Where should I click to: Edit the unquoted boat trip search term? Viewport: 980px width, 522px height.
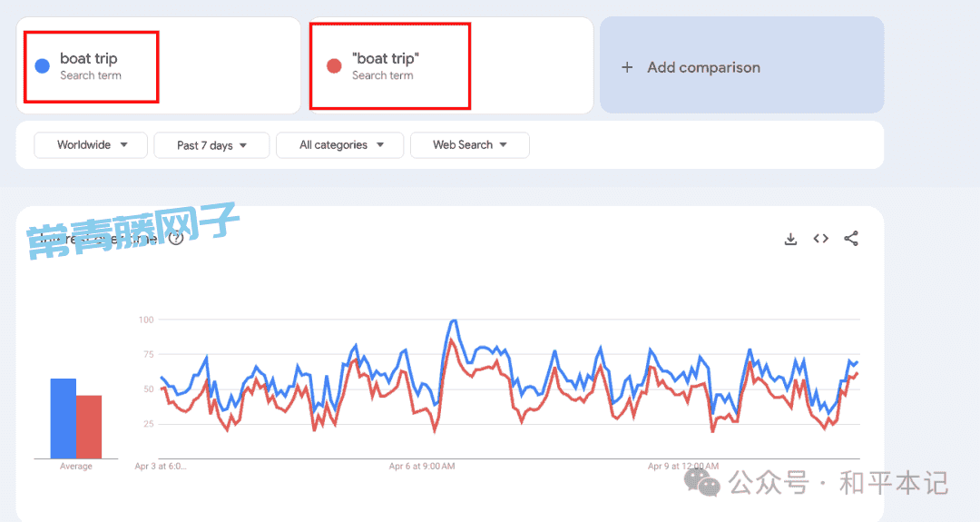(x=89, y=59)
